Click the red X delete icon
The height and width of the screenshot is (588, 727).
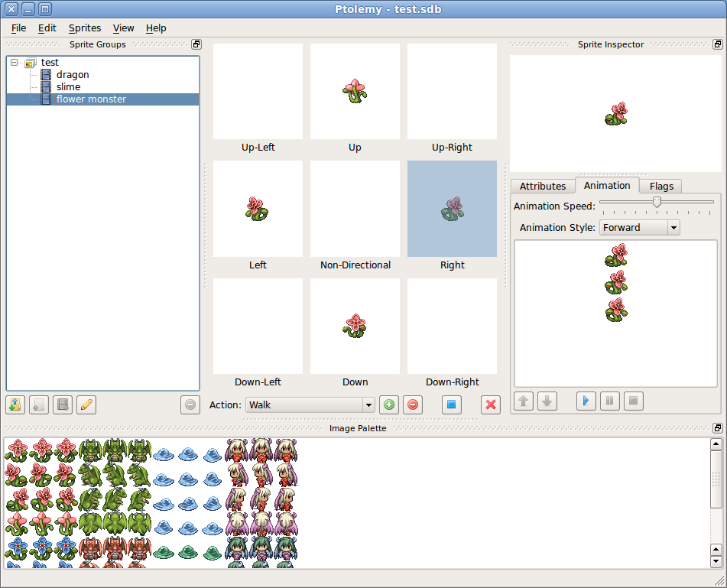click(491, 405)
